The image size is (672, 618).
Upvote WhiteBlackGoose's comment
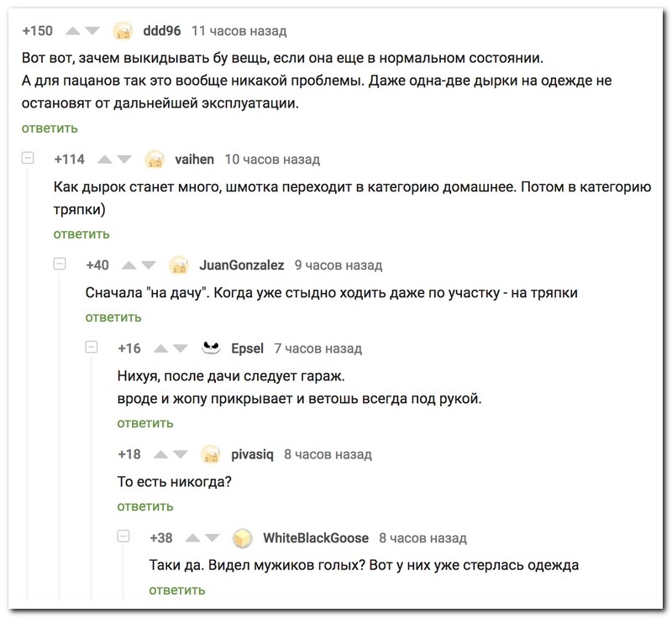click(192, 537)
